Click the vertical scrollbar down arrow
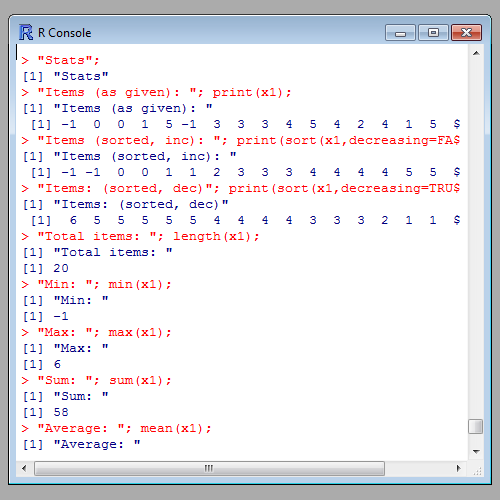Screen dimensions: 500x500 click(476, 452)
